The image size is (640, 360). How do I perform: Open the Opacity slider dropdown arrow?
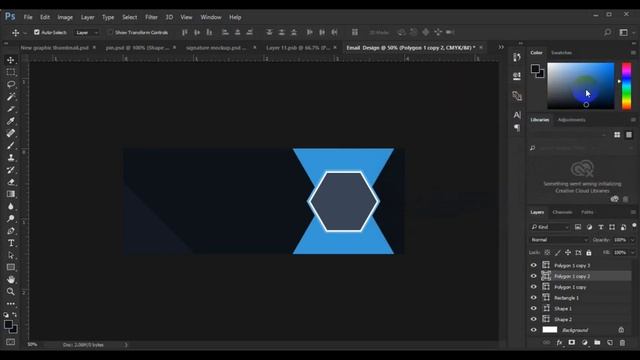(633, 240)
